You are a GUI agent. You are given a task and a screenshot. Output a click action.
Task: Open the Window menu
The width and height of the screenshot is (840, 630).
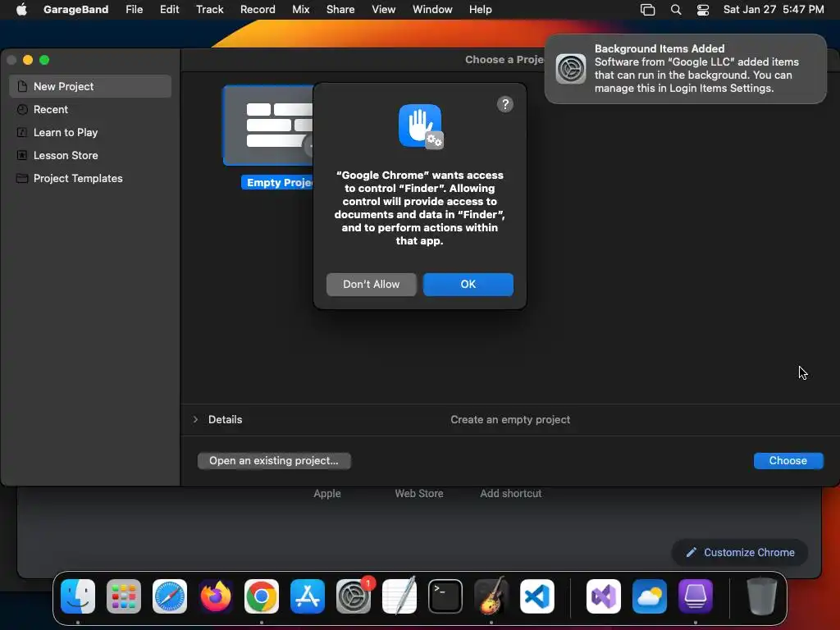432,10
